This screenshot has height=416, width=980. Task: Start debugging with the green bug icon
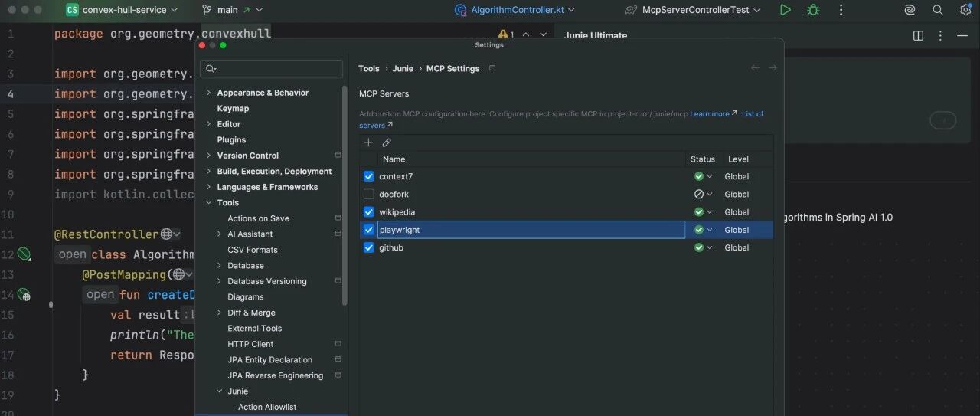coord(813,10)
